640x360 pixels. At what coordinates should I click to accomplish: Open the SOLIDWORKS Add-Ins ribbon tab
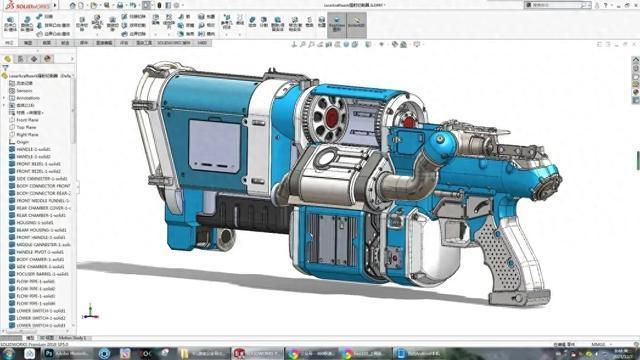point(174,42)
